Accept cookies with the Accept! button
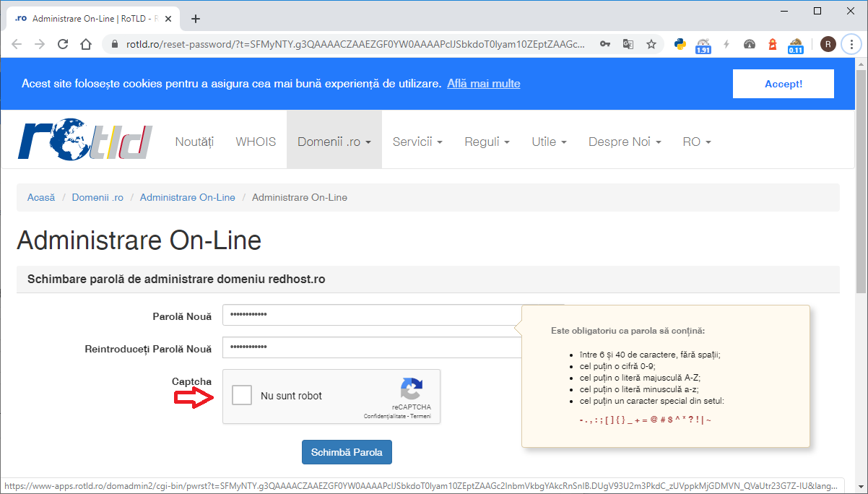 [783, 84]
